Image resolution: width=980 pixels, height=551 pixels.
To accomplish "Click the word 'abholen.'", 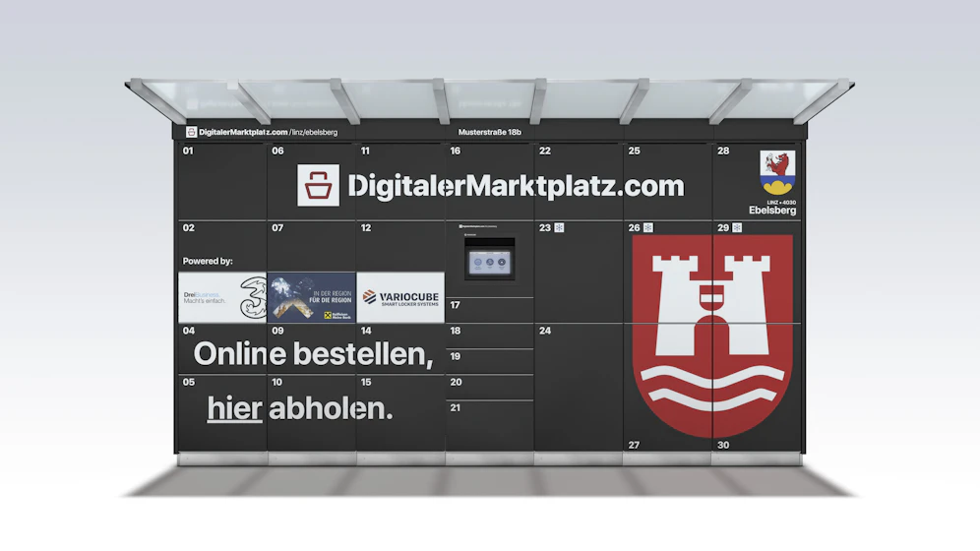I will tap(331, 408).
